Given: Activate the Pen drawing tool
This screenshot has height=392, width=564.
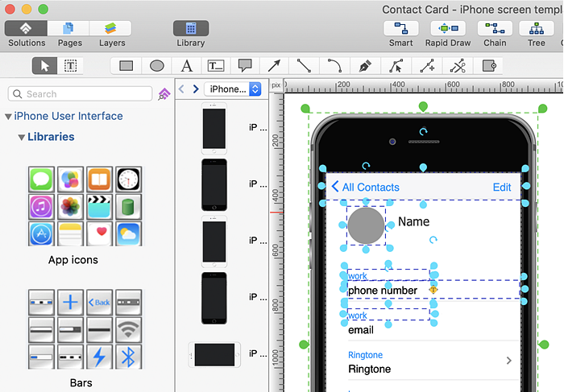Looking at the screenshot, I should pos(365,66).
